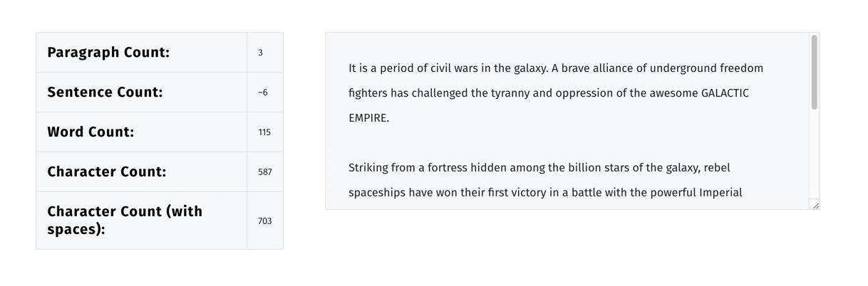868x286 pixels.
Task: Select the character count value 587
Action: point(265,172)
